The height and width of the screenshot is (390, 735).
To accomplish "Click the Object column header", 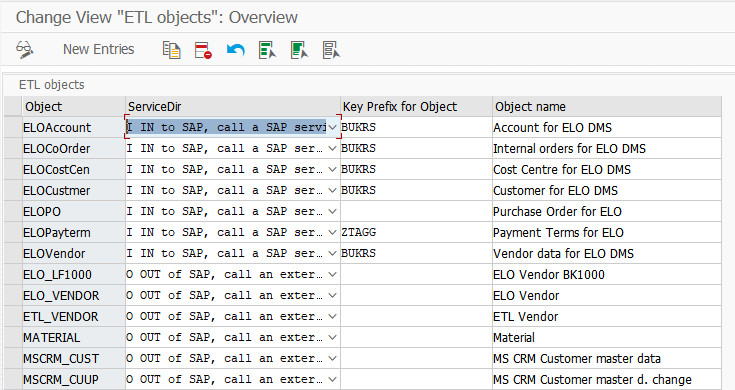I will pos(74,107).
